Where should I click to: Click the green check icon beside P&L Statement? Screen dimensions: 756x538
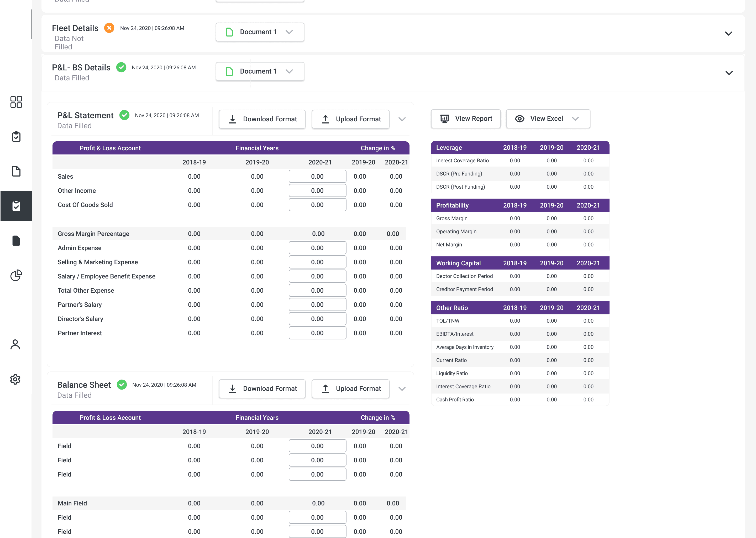tap(124, 115)
